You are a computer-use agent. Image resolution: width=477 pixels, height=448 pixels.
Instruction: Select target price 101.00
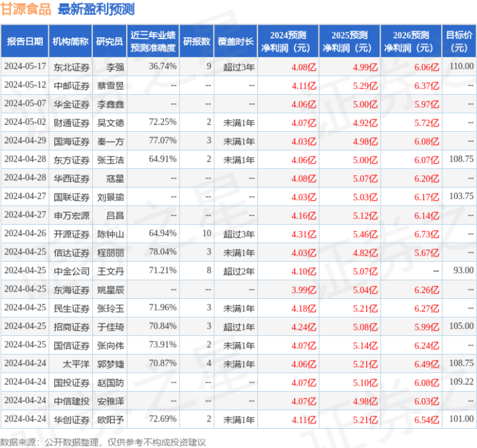pos(462,419)
